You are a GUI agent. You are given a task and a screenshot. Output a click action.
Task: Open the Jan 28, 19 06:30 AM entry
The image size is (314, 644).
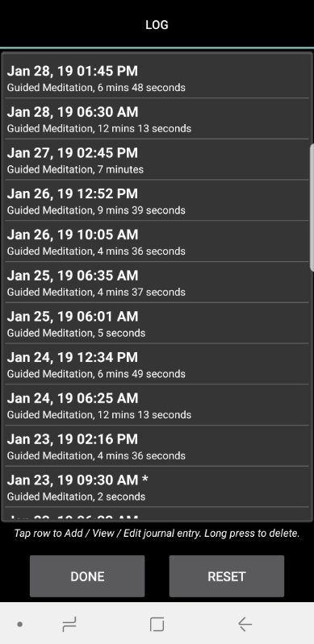tap(157, 118)
